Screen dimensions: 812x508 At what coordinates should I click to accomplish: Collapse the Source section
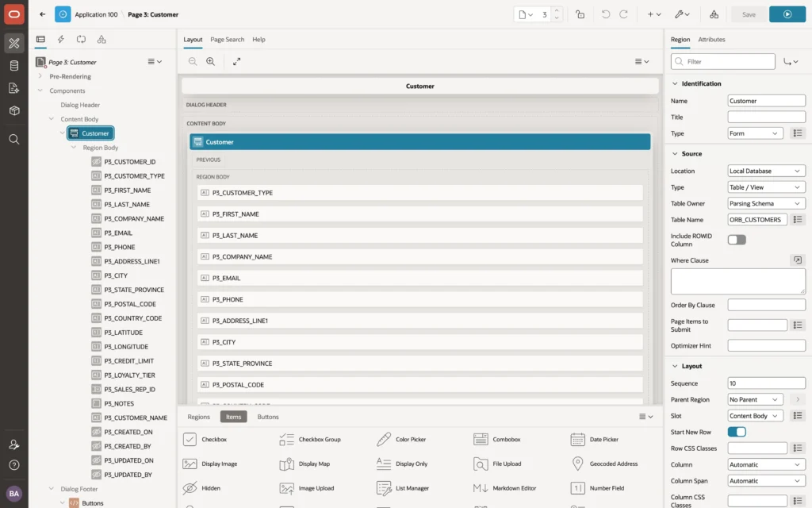(675, 154)
